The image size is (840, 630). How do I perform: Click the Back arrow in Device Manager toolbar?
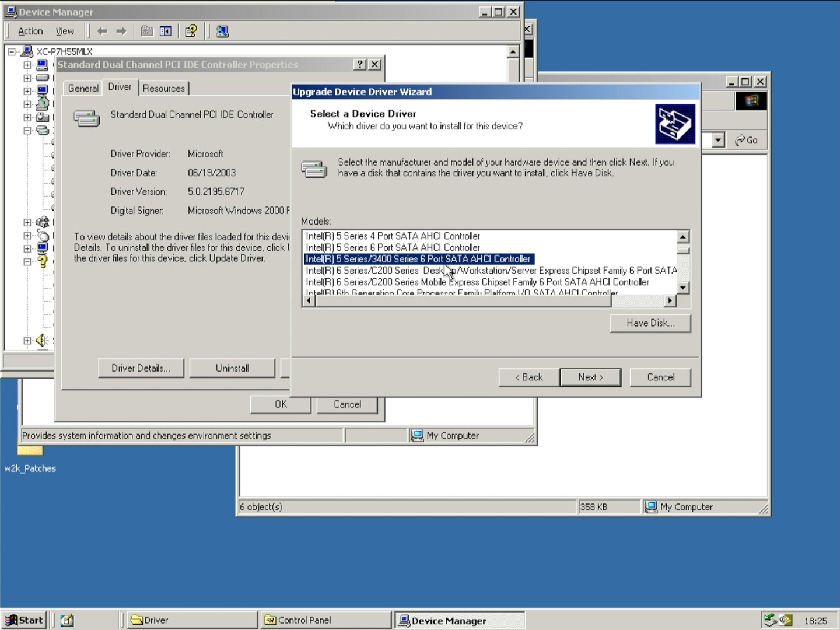[x=103, y=32]
